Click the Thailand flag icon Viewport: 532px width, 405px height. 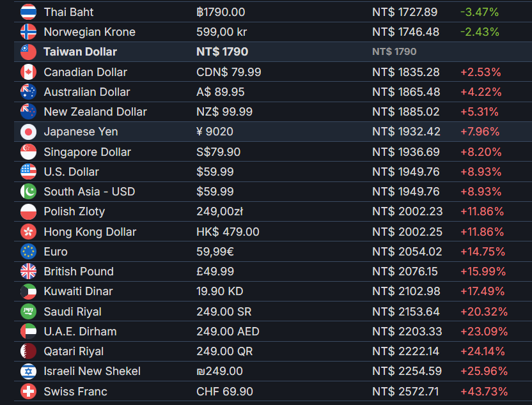pyautogui.click(x=29, y=12)
